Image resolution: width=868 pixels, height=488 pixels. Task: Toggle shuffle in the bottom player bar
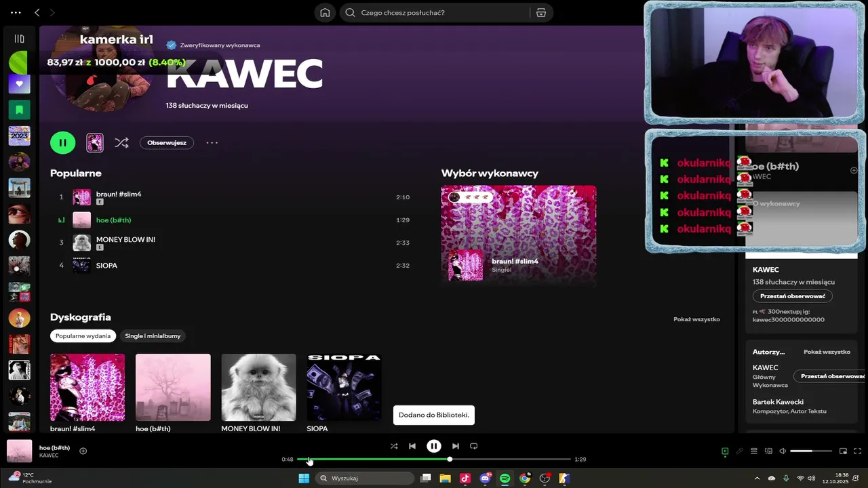[394, 446]
